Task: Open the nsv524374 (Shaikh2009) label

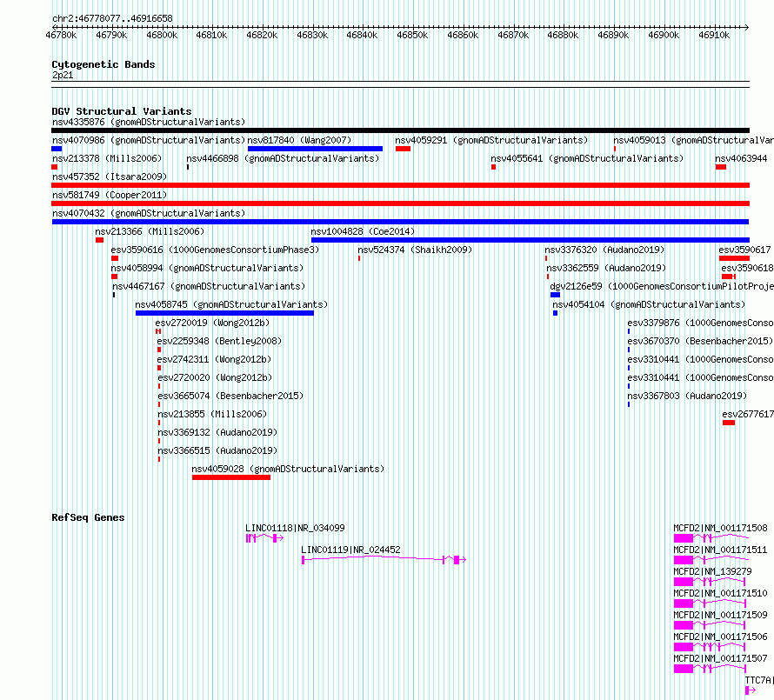Action: 415,250
